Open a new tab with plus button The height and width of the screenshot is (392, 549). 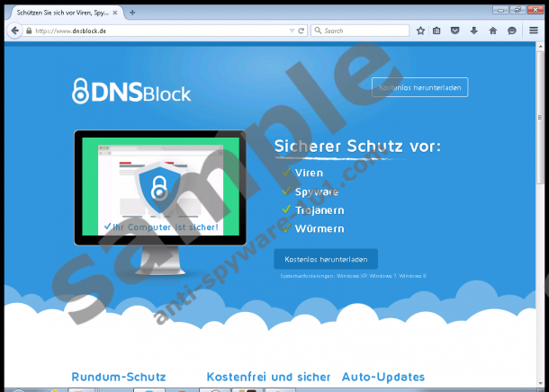tap(132, 13)
